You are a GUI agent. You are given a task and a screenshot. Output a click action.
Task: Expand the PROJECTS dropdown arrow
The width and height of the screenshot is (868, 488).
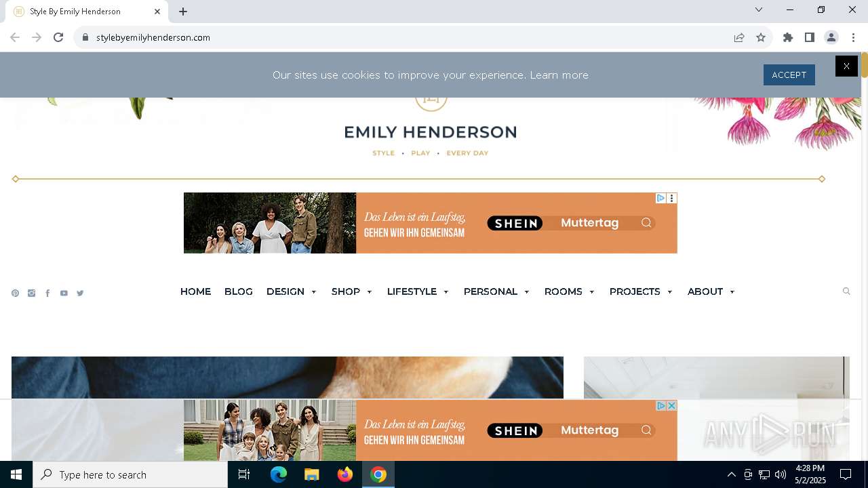click(669, 292)
